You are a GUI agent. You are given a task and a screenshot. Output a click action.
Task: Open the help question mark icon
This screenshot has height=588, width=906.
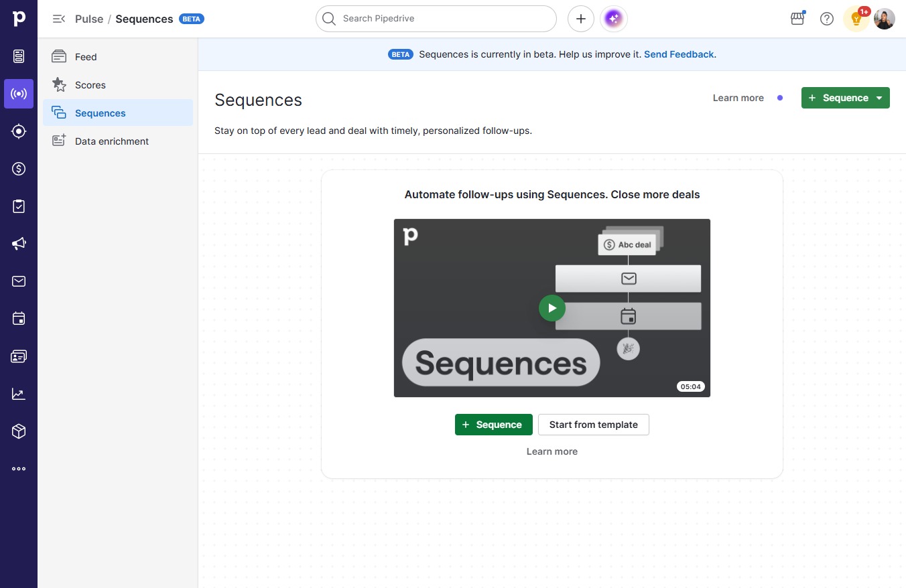827,19
